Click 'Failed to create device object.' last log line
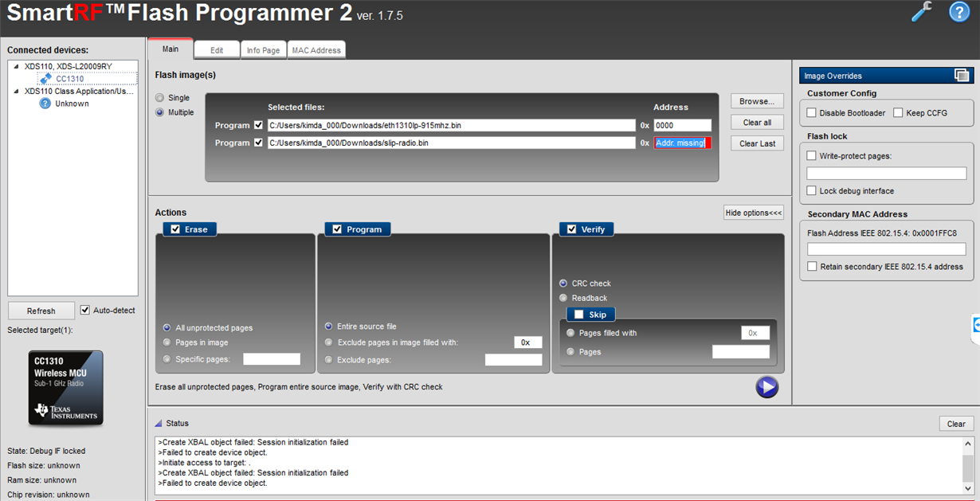This screenshot has height=501, width=980. click(212, 483)
